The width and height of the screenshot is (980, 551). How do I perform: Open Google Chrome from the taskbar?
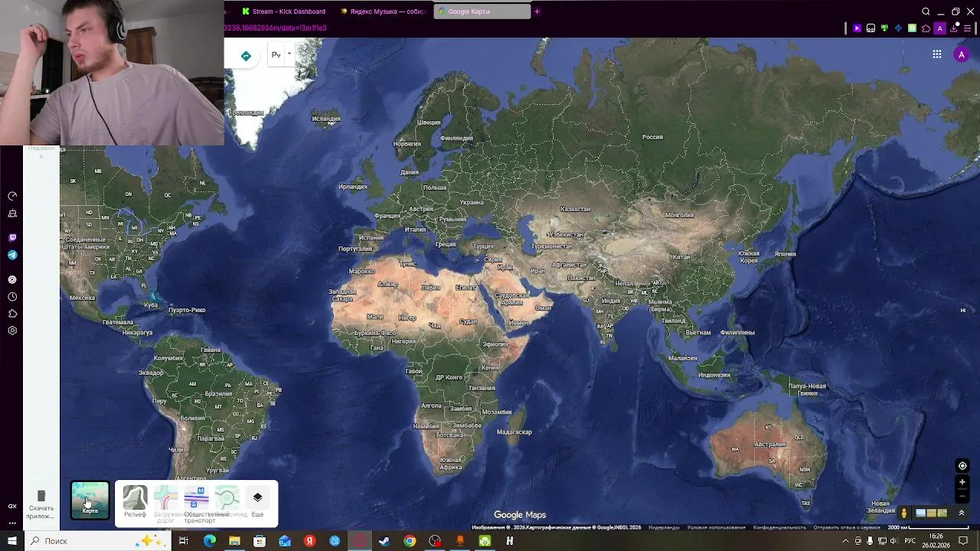(x=410, y=541)
